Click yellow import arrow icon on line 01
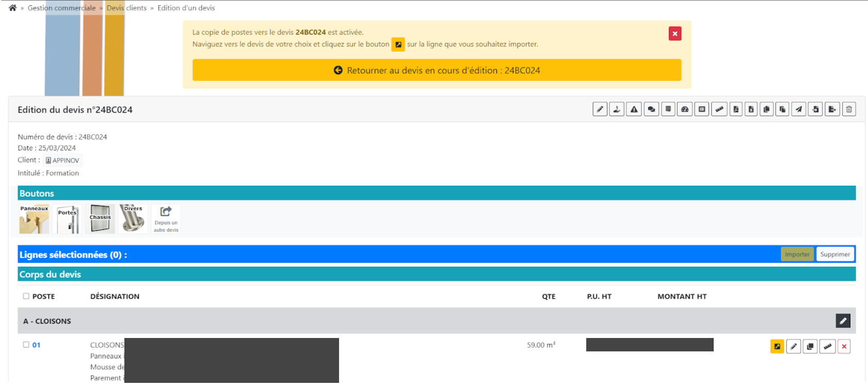The width and height of the screenshot is (868, 387). click(777, 346)
